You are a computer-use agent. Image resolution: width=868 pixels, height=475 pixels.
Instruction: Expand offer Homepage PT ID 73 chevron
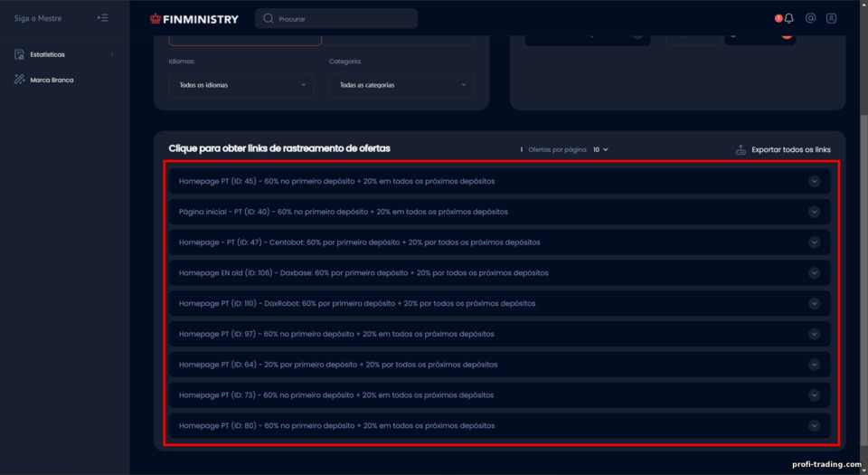pyautogui.click(x=814, y=394)
